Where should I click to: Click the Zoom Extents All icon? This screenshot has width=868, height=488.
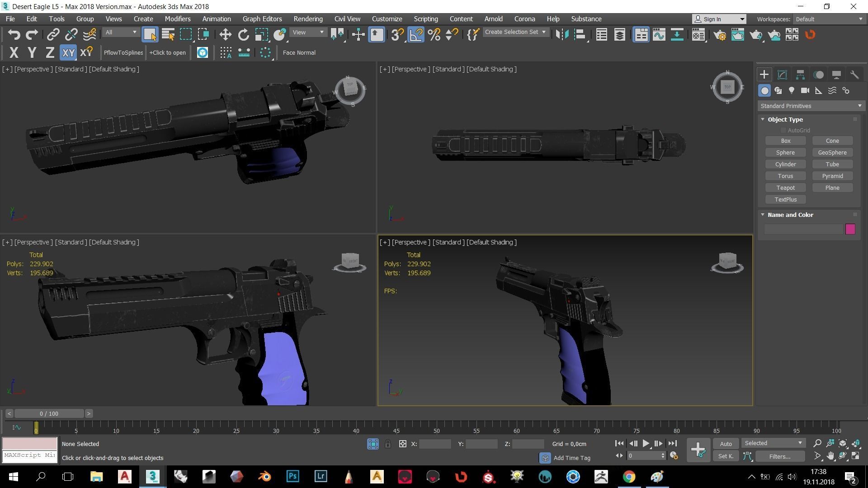(856, 444)
